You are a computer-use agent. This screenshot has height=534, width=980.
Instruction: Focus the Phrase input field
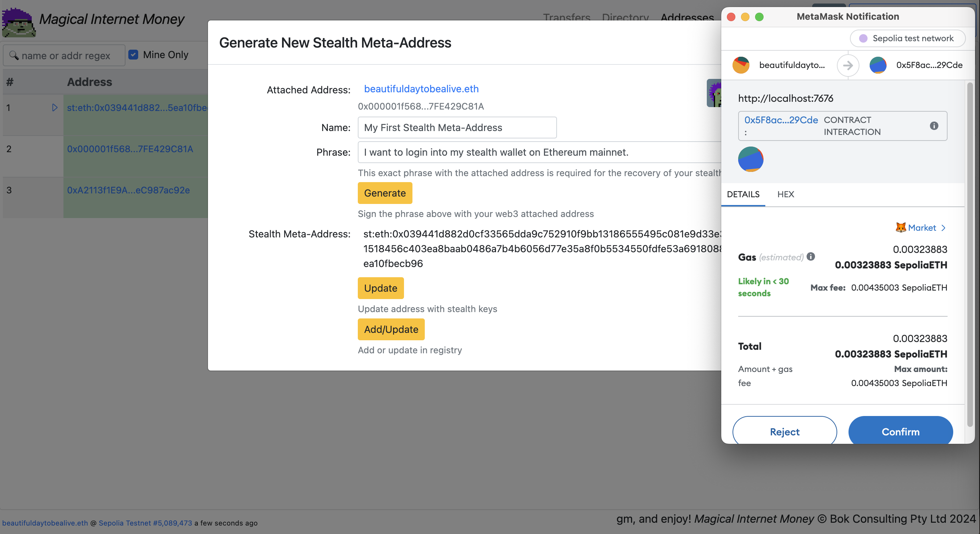pos(539,152)
